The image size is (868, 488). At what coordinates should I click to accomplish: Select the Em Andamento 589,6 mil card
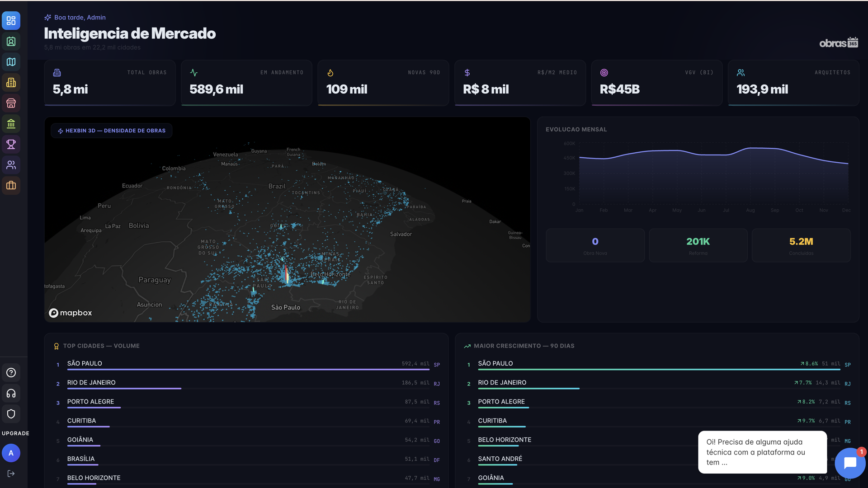pos(246,83)
